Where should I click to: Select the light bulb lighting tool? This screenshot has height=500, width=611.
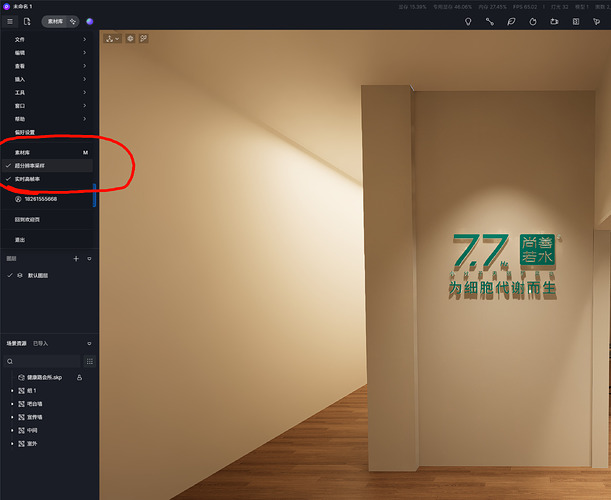468,21
